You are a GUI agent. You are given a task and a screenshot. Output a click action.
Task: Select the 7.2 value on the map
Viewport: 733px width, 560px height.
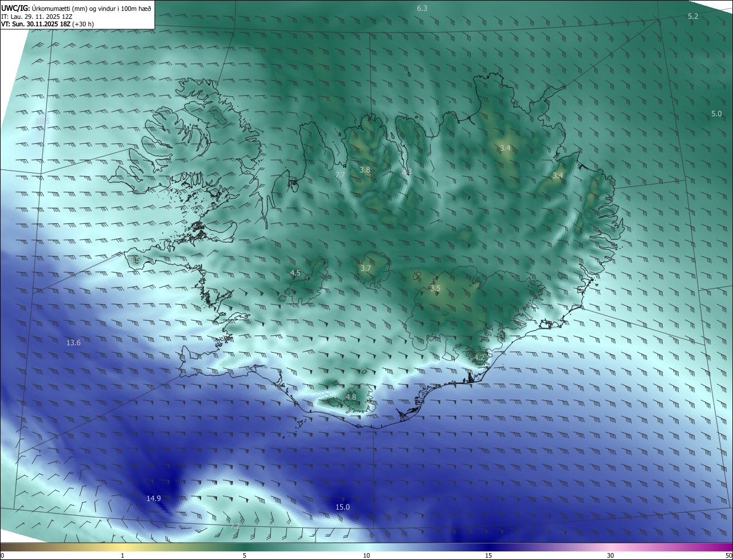click(x=235, y=525)
